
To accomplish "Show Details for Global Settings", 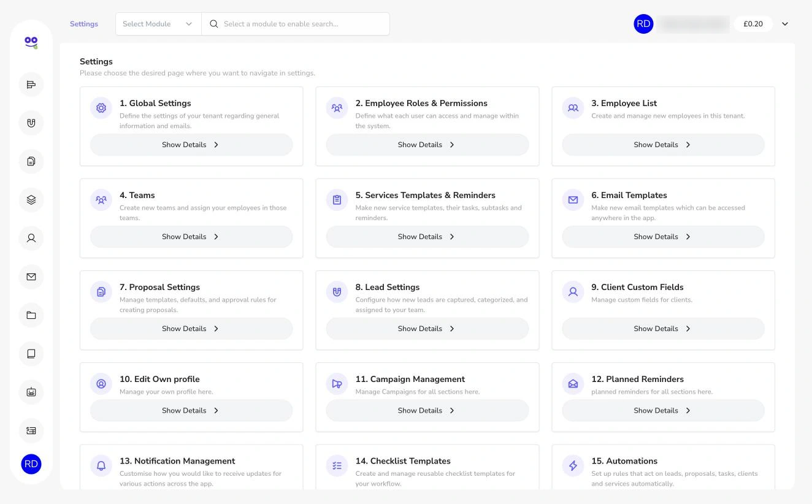I will pyautogui.click(x=191, y=145).
